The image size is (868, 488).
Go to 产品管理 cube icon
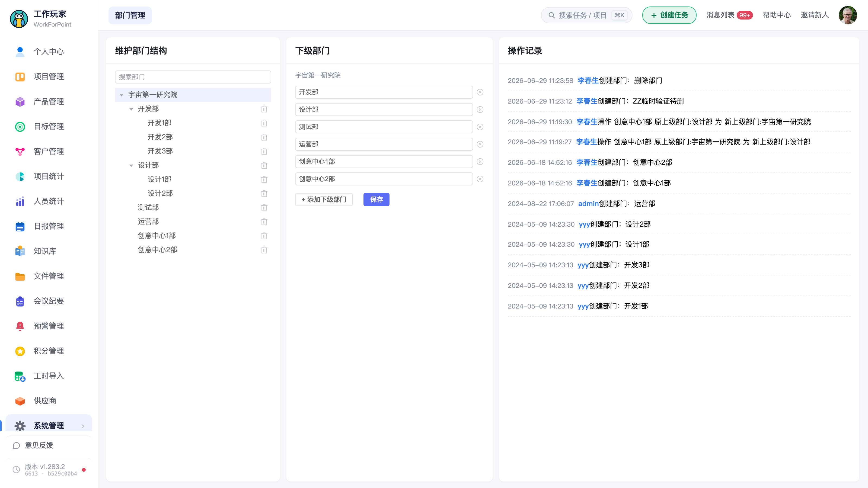[x=20, y=101]
